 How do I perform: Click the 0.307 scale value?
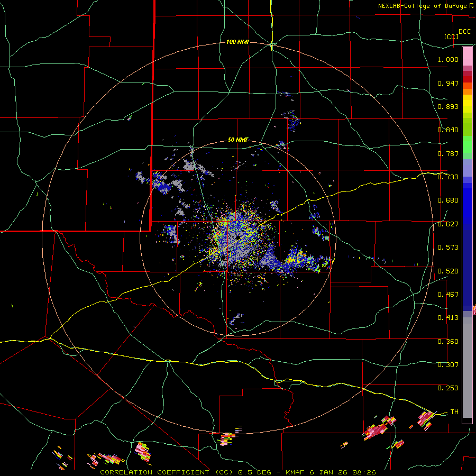pyautogui.click(x=448, y=365)
